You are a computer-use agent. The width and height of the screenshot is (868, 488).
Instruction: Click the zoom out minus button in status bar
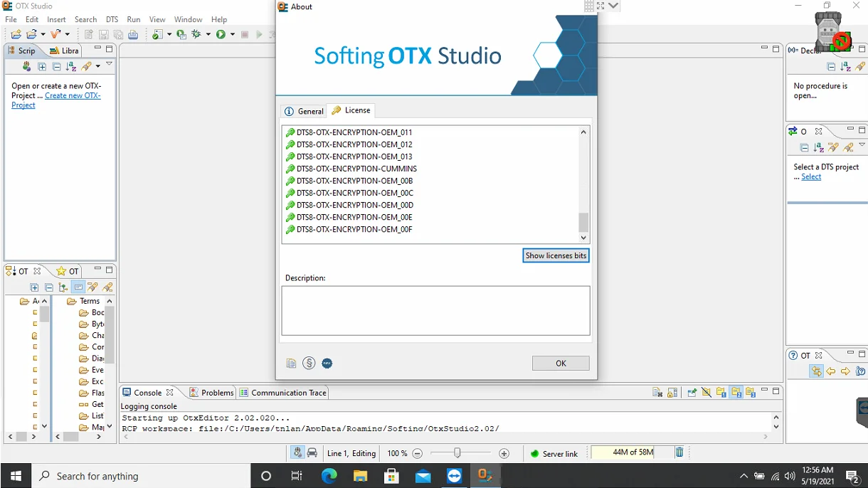pyautogui.click(x=418, y=453)
